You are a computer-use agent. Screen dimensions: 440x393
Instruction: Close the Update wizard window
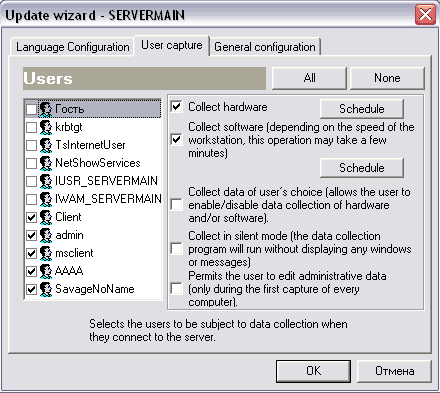pos(425,14)
